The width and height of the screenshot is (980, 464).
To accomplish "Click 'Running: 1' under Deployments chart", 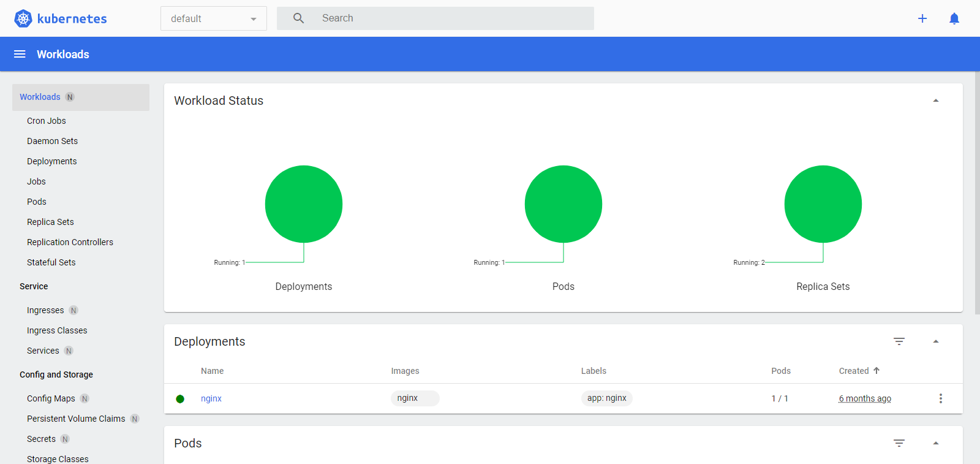I will (230, 262).
